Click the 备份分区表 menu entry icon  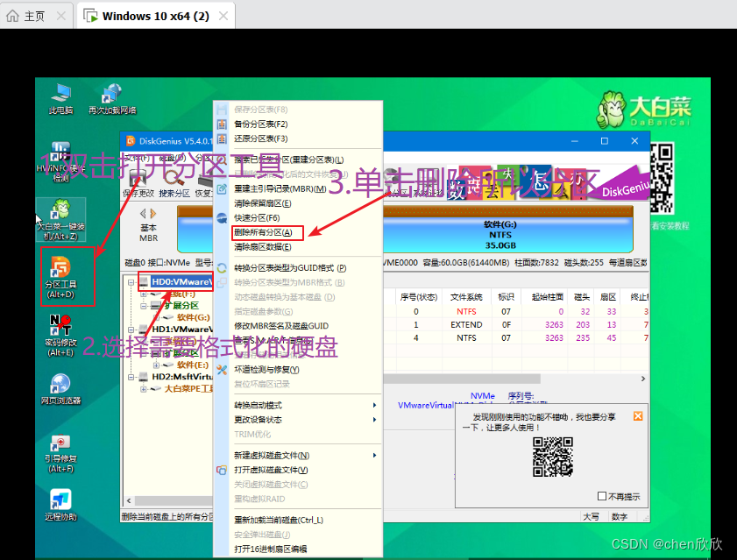click(x=222, y=124)
